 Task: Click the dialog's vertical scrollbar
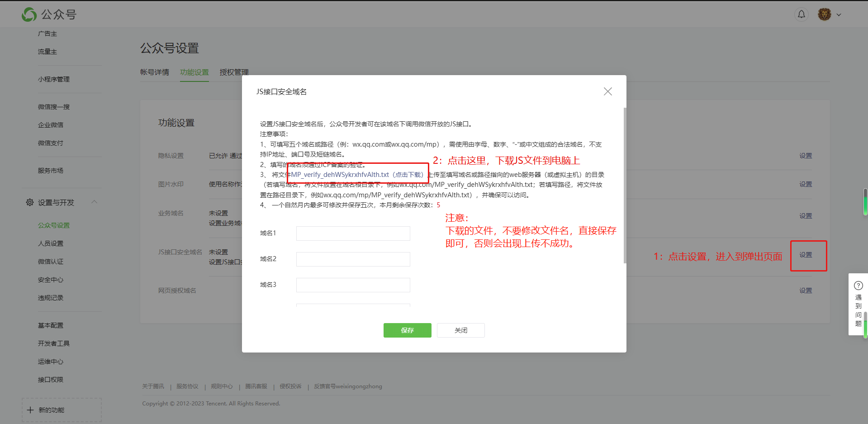tap(625, 186)
